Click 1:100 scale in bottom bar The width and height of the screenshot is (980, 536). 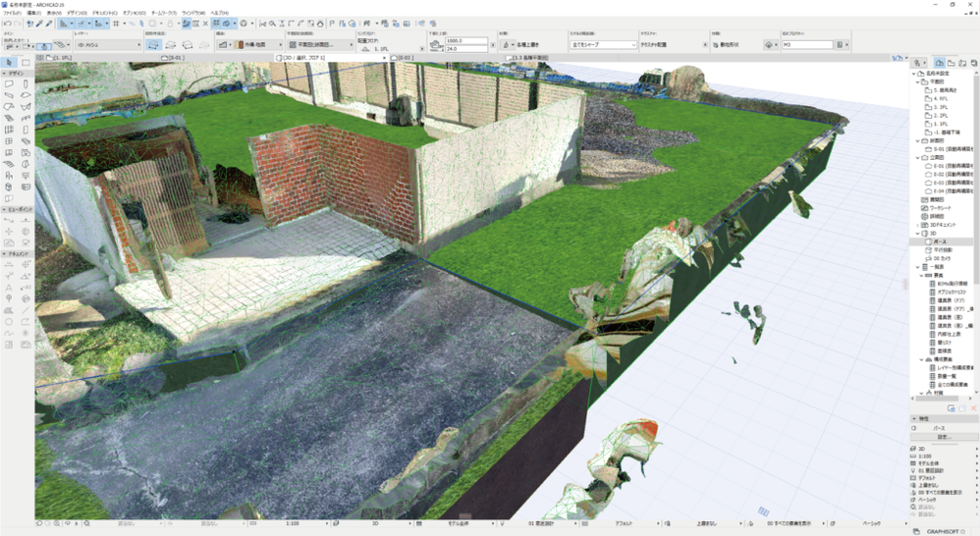tap(293, 523)
